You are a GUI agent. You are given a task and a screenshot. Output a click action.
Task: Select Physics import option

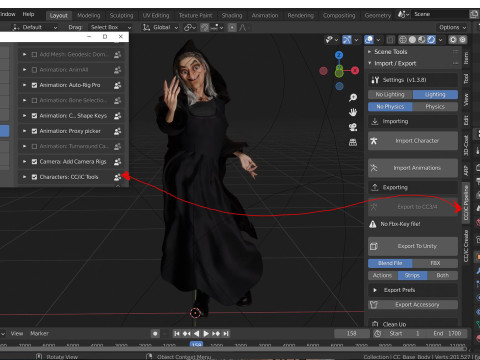(435, 107)
